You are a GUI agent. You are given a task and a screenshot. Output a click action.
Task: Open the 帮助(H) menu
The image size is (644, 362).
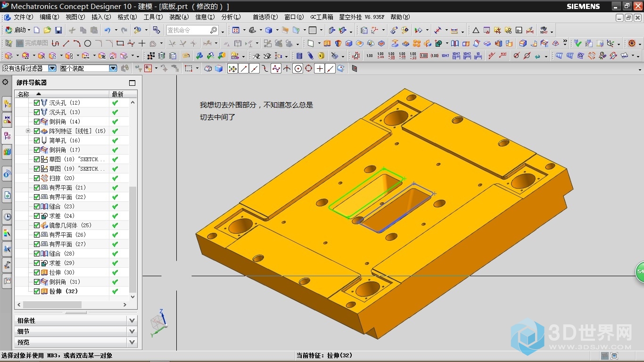pos(400,17)
